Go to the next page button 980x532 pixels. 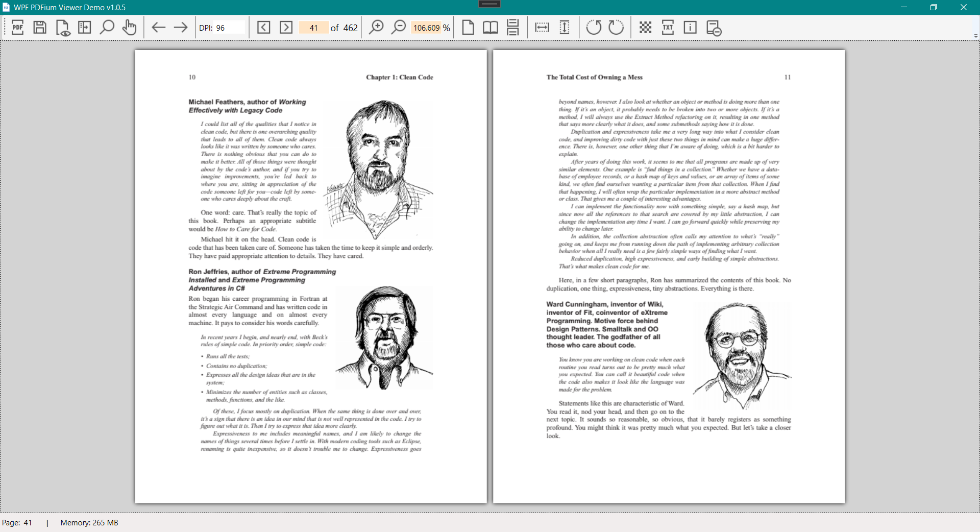pyautogui.click(x=286, y=27)
